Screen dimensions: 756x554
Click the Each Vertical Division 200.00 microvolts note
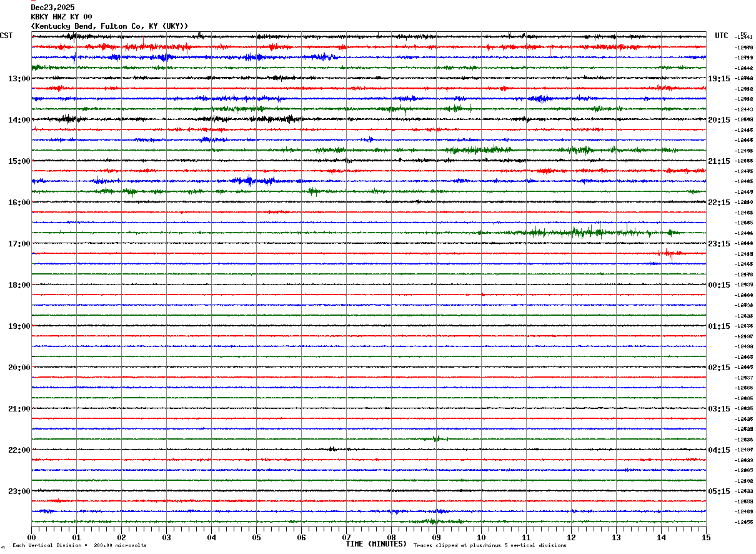pos(79,546)
